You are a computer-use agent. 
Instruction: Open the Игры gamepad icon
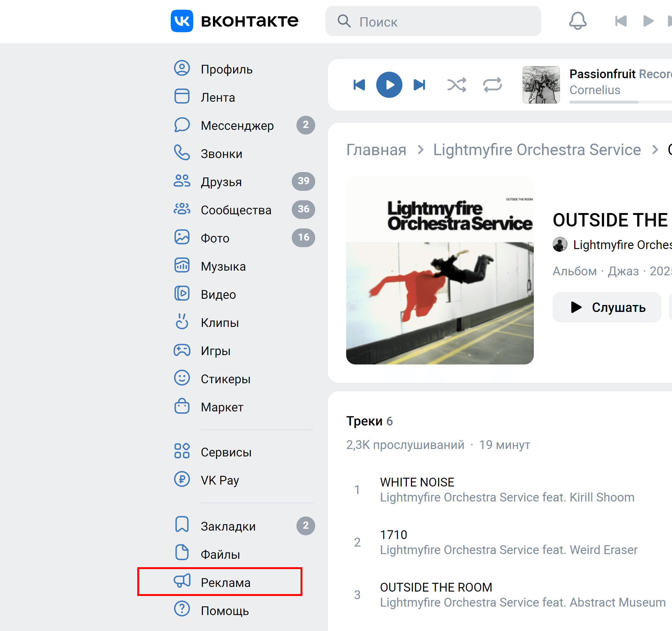182,350
